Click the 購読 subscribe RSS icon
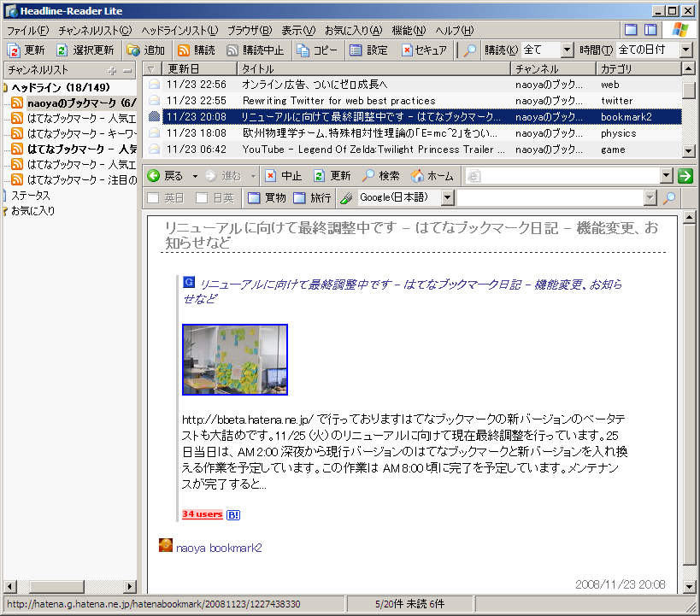Image resolution: width=700 pixels, height=616 pixels. point(184,50)
